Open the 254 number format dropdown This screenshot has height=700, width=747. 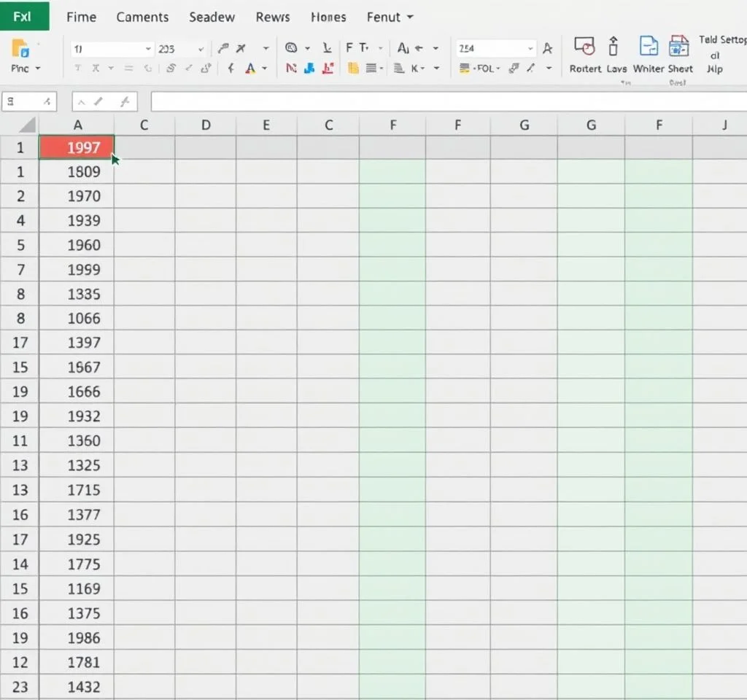530,49
